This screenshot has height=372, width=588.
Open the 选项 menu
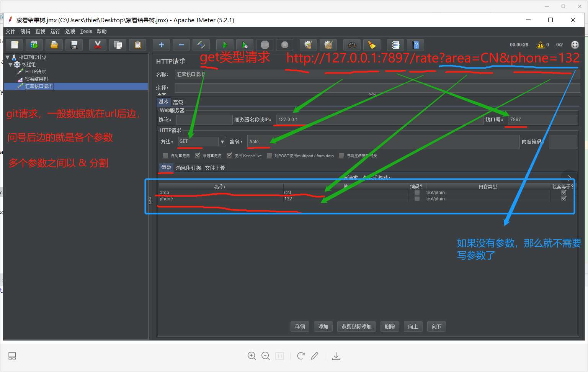click(70, 31)
